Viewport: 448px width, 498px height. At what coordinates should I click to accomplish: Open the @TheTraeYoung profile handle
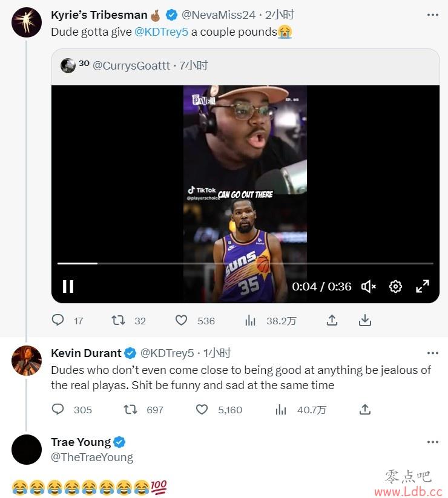(x=92, y=457)
